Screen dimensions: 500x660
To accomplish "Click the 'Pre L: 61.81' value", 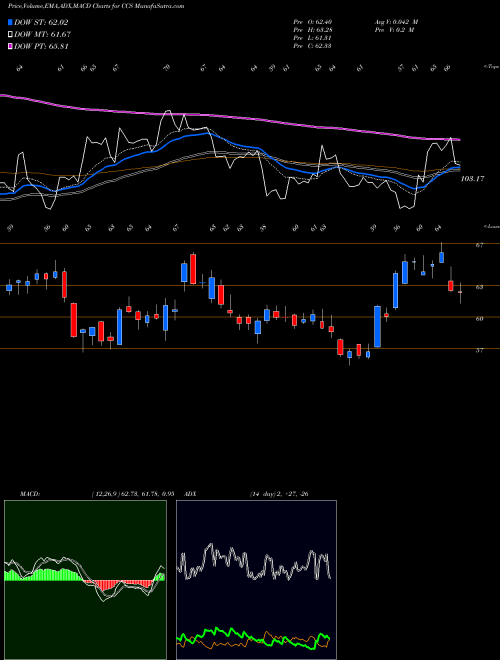I will pyautogui.click(x=312, y=38).
